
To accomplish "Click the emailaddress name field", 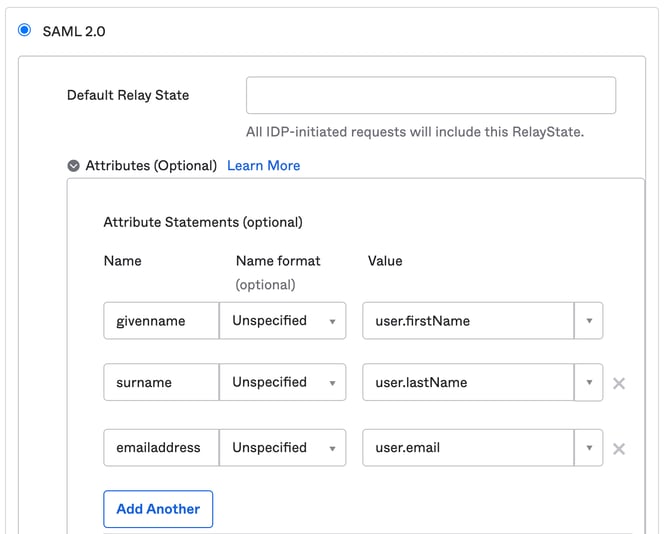I will pos(160,448).
